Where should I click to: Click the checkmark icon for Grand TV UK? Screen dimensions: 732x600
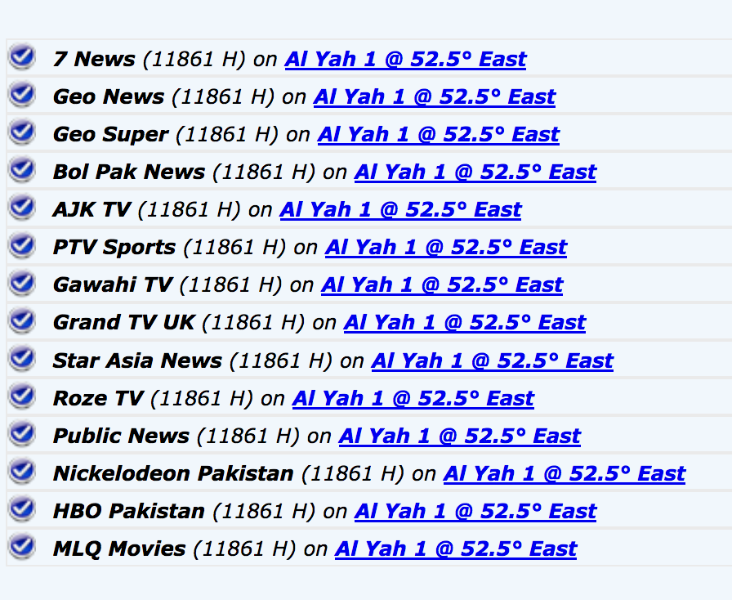coord(22,321)
